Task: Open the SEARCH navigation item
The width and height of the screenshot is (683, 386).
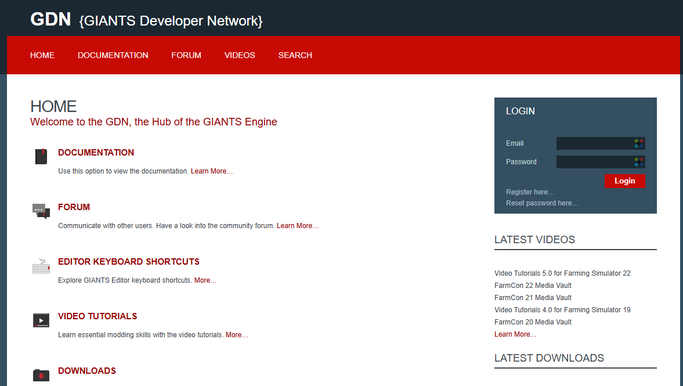Action: point(295,55)
